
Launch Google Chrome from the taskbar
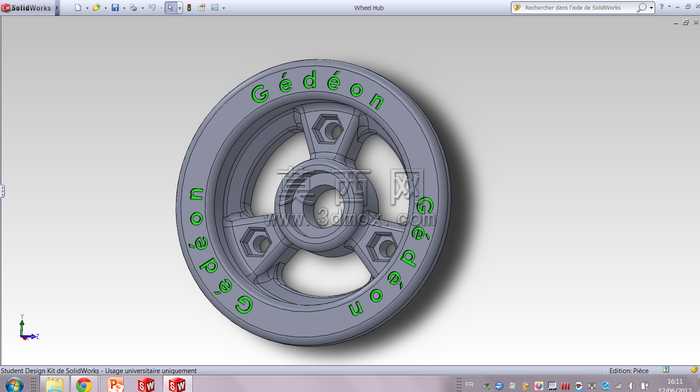tap(83, 384)
